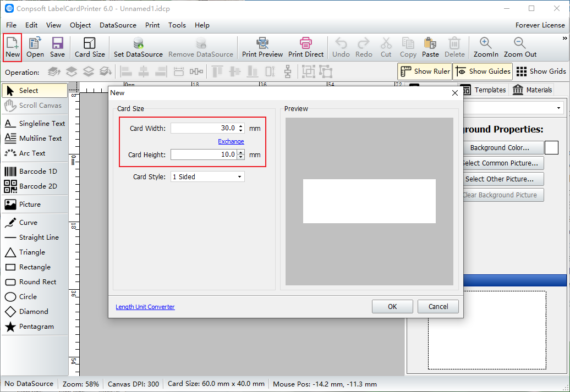Open the Help menu
The width and height of the screenshot is (570, 392).
point(202,25)
